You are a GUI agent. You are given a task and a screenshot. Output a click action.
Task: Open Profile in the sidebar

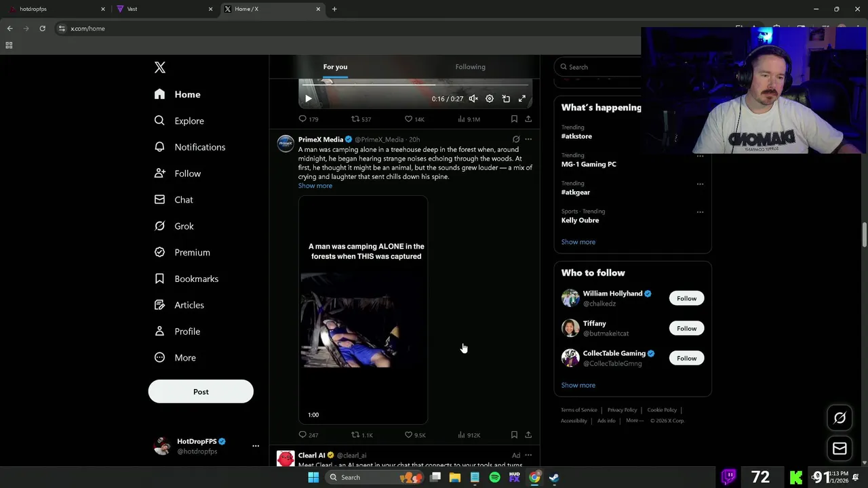coord(177,331)
